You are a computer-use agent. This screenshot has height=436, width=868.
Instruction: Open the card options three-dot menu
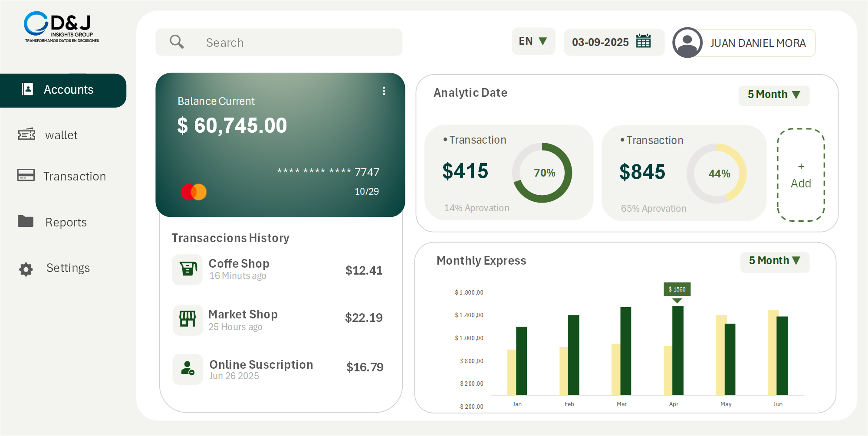(384, 91)
